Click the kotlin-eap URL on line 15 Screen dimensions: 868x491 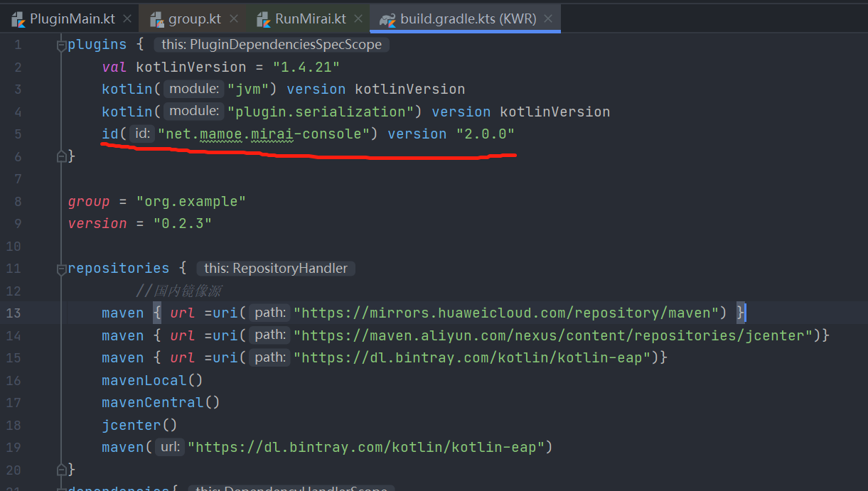coord(472,357)
